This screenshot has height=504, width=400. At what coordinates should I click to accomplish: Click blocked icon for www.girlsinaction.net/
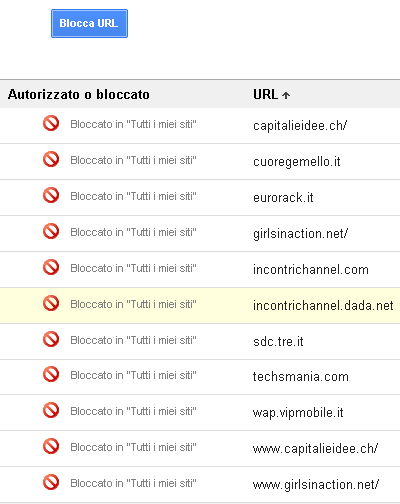(x=51, y=482)
